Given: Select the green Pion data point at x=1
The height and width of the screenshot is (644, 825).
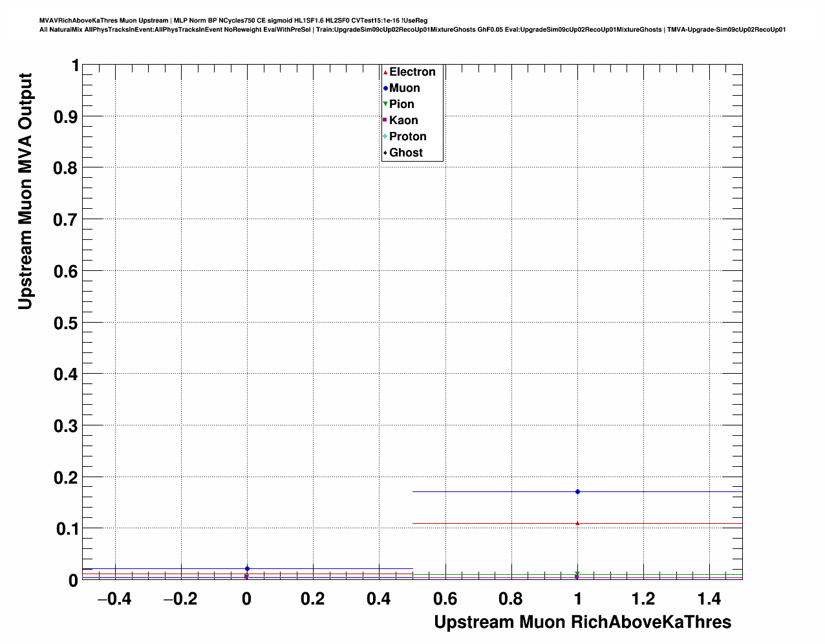Looking at the screenshot, I should [x=577, y=574].
